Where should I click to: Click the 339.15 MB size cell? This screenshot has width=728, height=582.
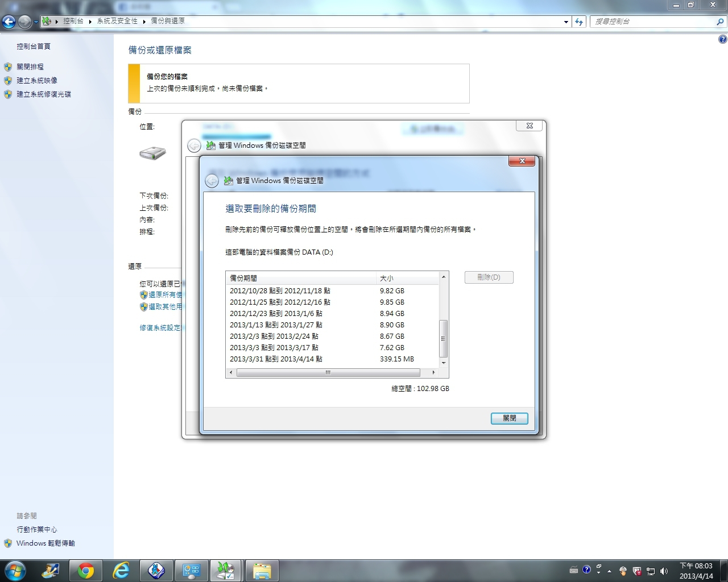[397, 359]
